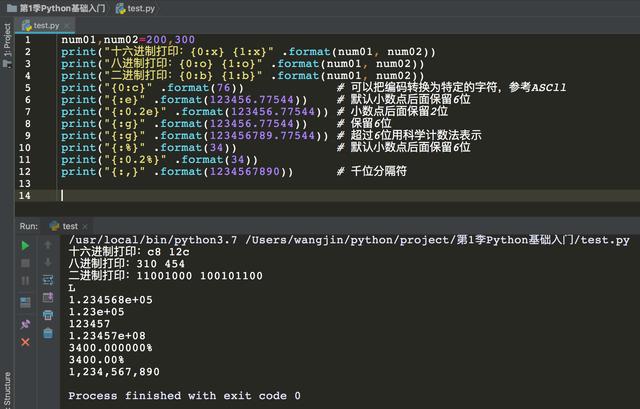The width and height of the screenshot is (640, 409).
Task: Click the output 1,234,567,890
Action: [114, 372]
